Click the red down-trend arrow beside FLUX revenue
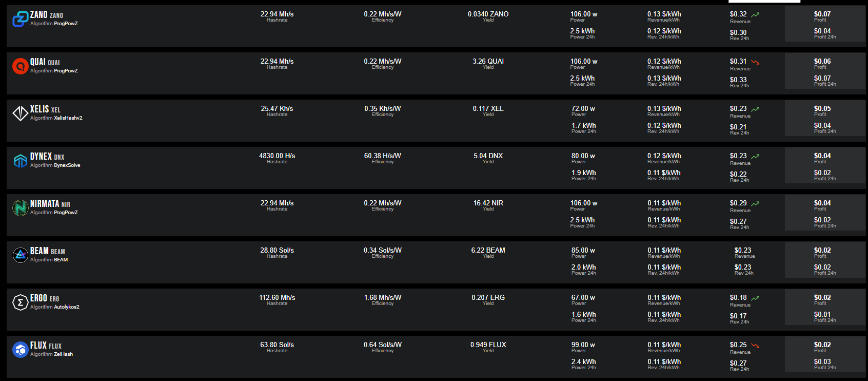 [x=755, y=346]
